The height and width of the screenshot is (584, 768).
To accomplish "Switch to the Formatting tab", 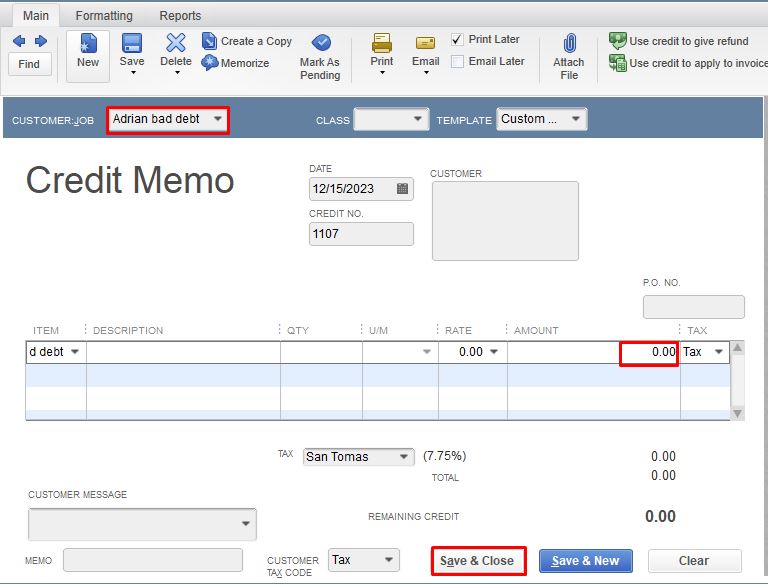I will click(x=104, y=16).
